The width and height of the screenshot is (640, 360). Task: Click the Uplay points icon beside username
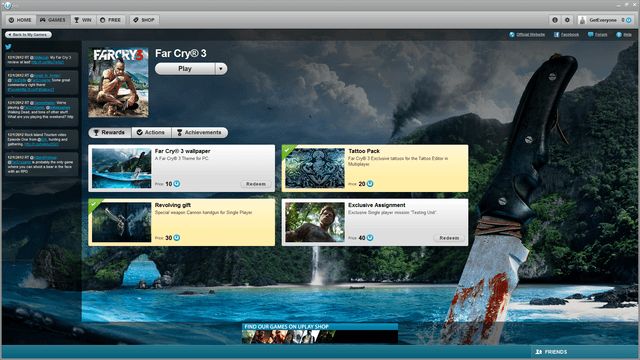[629, 20]
